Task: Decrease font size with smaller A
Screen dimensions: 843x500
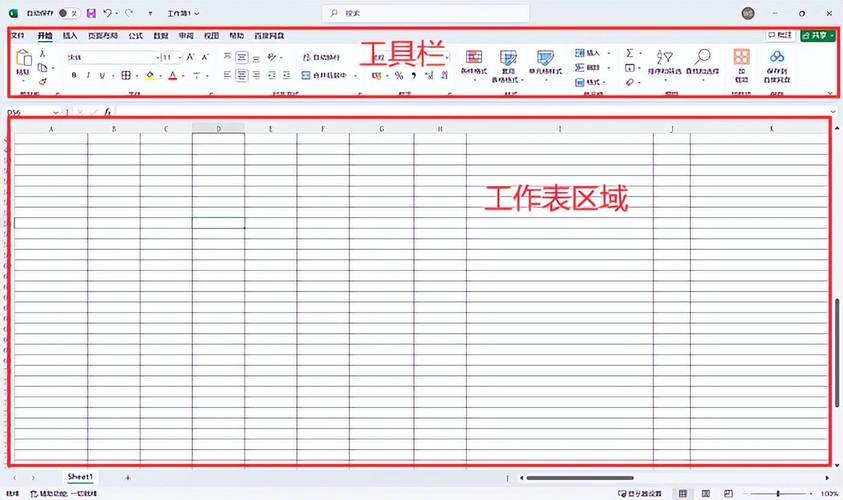Action: (205, 56)
